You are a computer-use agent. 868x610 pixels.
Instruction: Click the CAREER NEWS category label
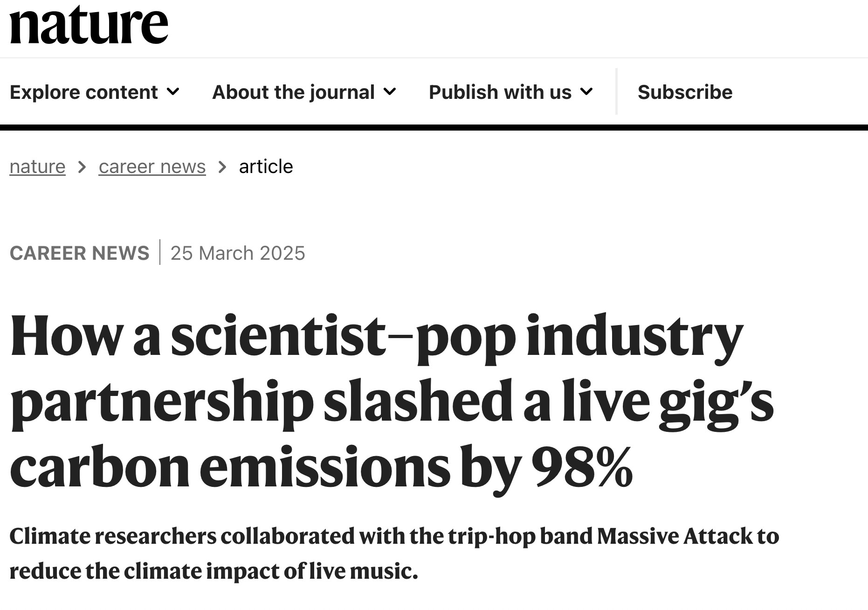[79, 253]
